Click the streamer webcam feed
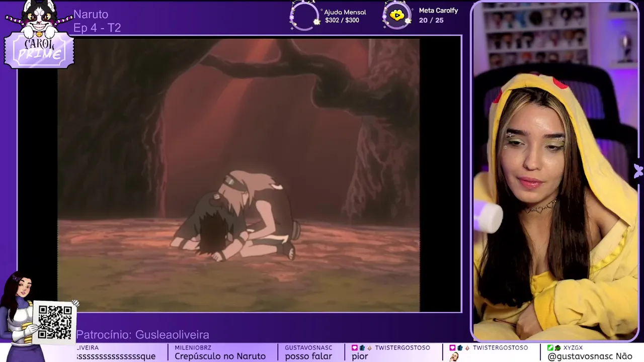Screen dimensions: 644x362 555,171
